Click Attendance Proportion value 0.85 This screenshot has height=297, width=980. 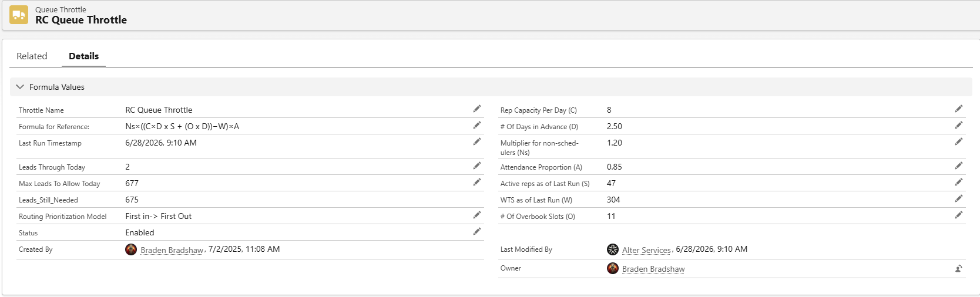tap(615, 167)
